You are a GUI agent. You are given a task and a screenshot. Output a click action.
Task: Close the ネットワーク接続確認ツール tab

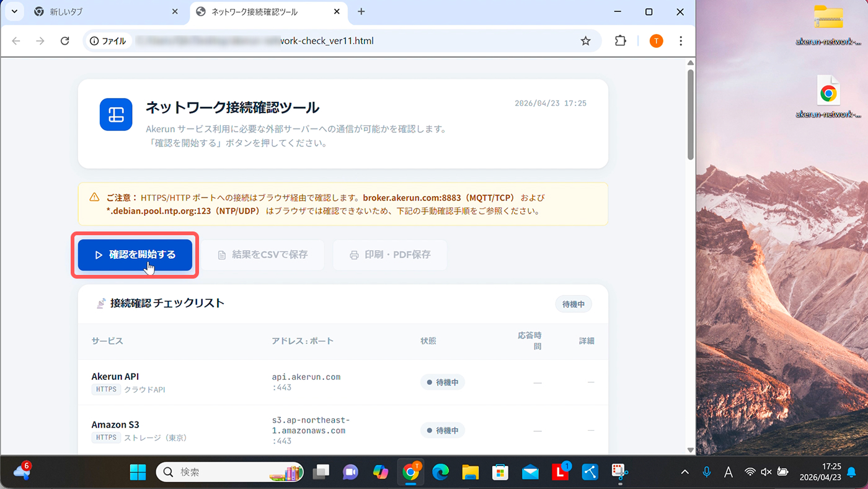pos(337,12)
